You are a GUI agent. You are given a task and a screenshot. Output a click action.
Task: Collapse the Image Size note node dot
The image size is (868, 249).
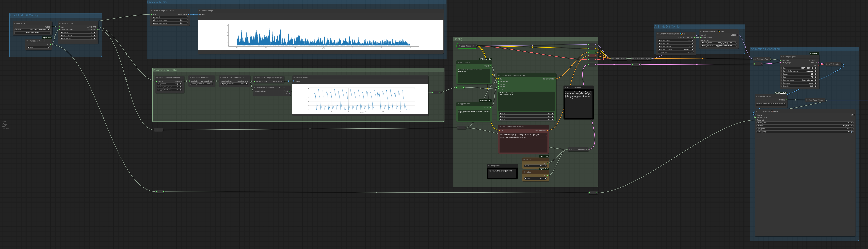(489, 166)
